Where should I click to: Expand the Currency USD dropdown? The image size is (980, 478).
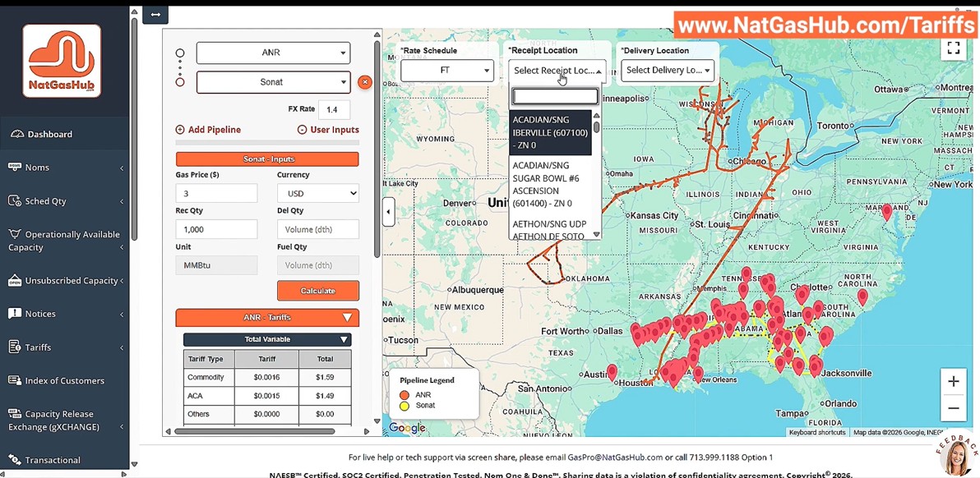pos(317,194)
